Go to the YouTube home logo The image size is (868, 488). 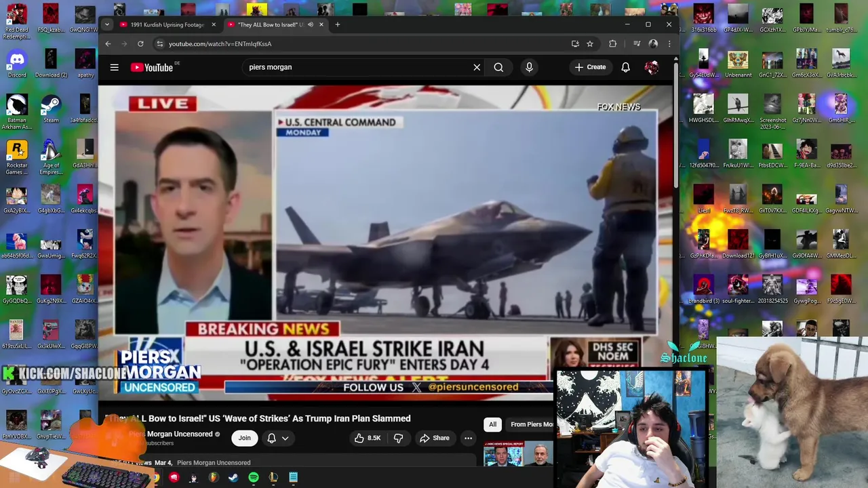coord(153,67)
